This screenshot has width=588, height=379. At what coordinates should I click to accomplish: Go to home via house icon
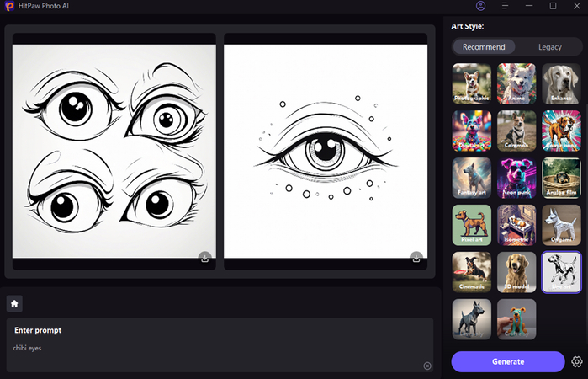click(14, 303)
